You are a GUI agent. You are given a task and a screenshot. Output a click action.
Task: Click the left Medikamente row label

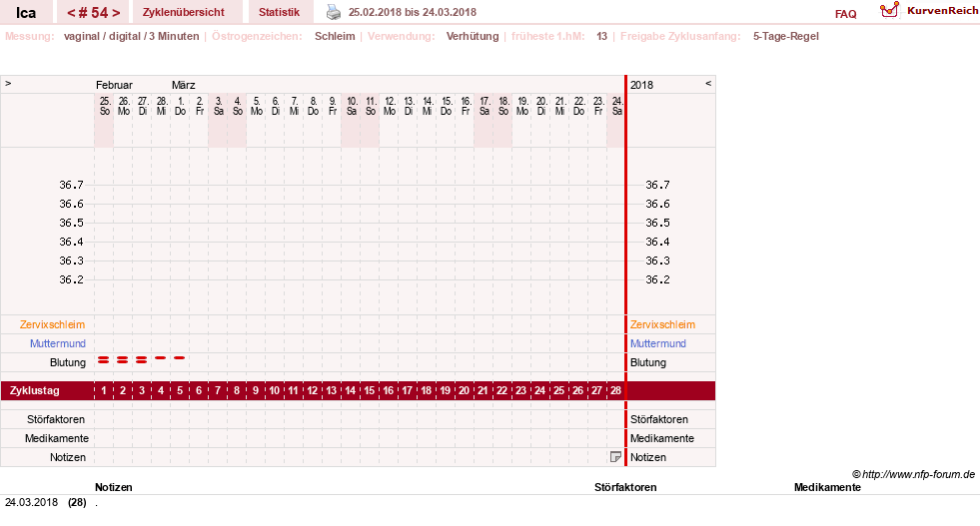[x=57, y=438]
